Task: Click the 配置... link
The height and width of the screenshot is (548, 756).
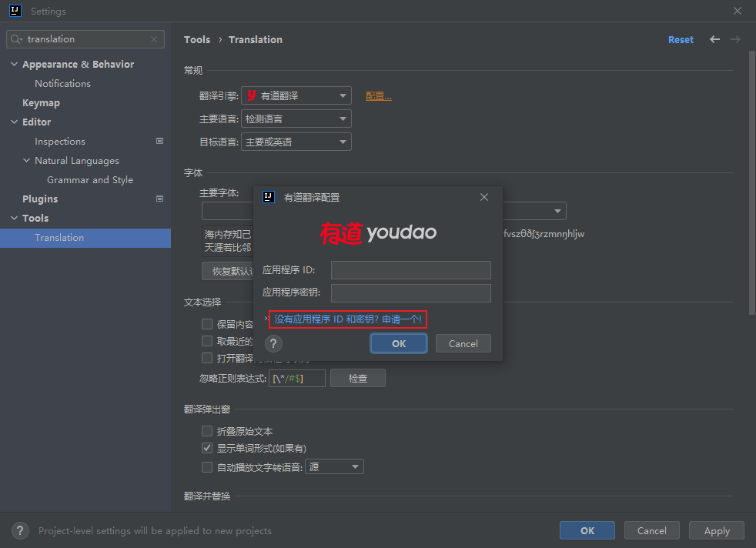Action: (379, 96)
